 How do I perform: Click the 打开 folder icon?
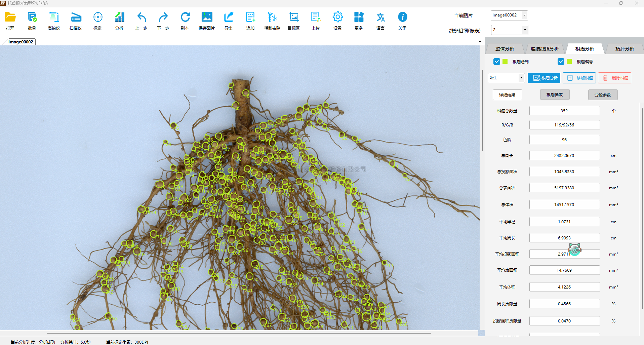[x=10, y=17]
